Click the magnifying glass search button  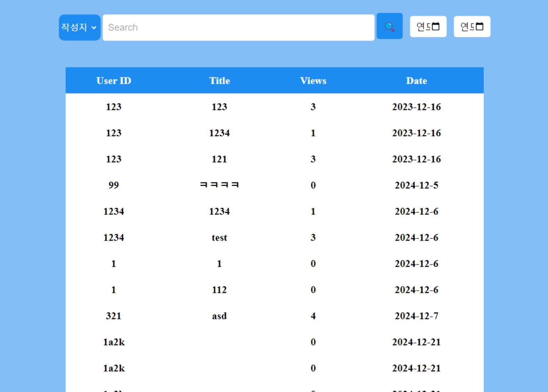click(389, 26)
